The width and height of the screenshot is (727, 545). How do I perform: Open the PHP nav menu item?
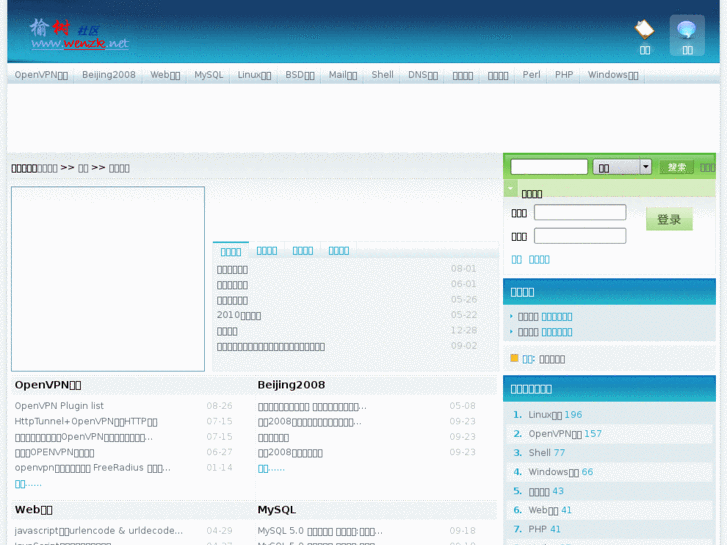point(564,75)
